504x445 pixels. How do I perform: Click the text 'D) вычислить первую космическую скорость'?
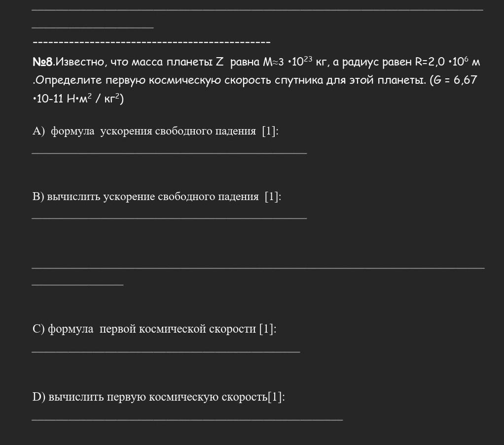(x=150, y=397)
